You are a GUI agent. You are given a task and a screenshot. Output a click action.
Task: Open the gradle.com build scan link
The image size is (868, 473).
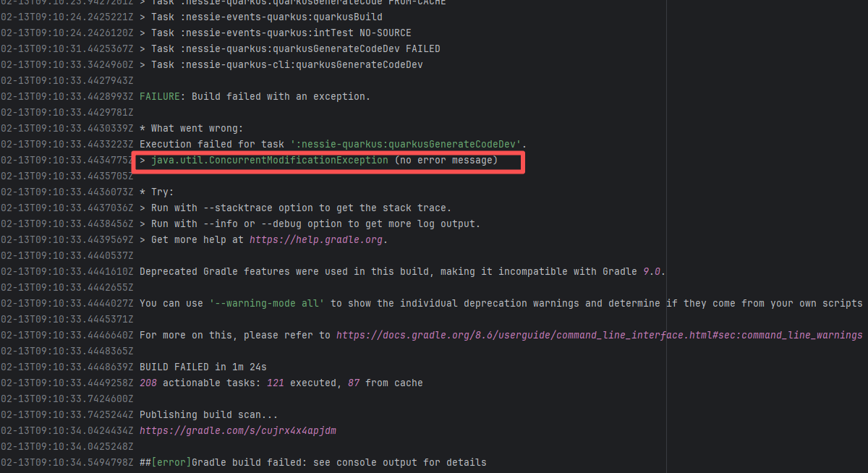click(237, 430)
